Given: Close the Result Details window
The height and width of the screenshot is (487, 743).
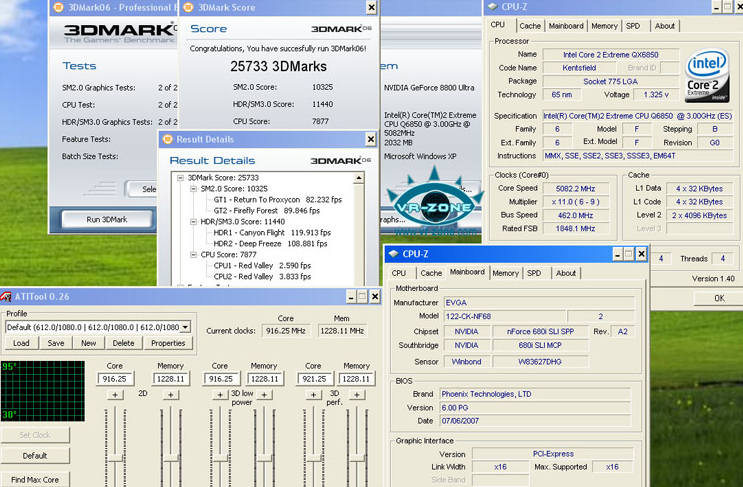Looking at the screenshot, I should coord(371,139).
